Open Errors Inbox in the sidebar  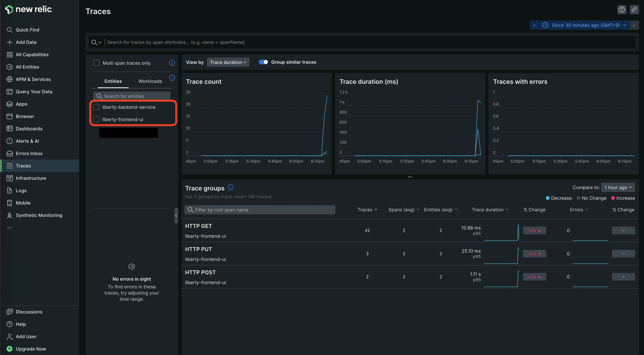tap(29, 153)
